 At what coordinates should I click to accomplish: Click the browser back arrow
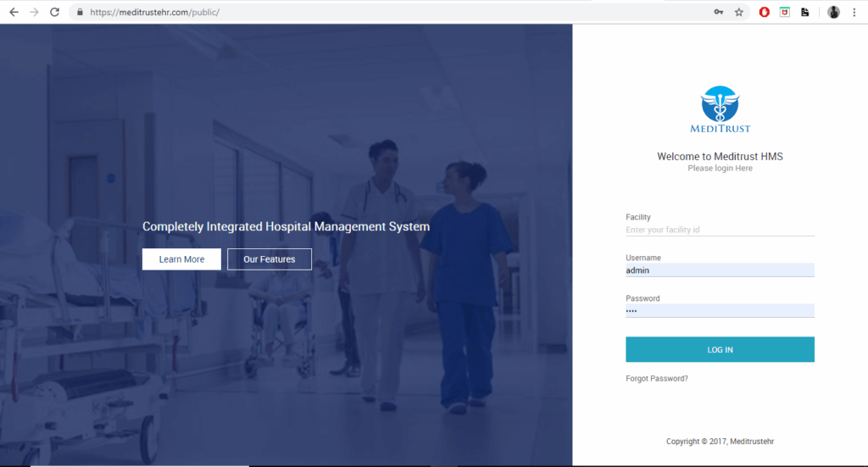coord(14,12)
